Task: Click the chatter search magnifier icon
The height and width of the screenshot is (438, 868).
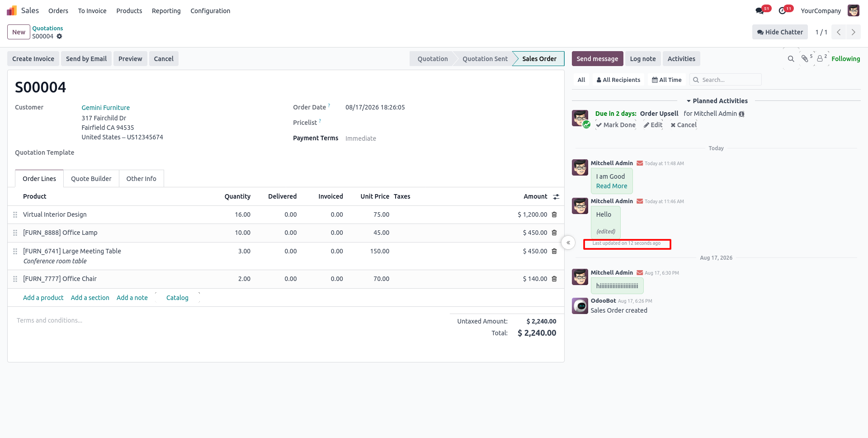Action: point(791,59)
